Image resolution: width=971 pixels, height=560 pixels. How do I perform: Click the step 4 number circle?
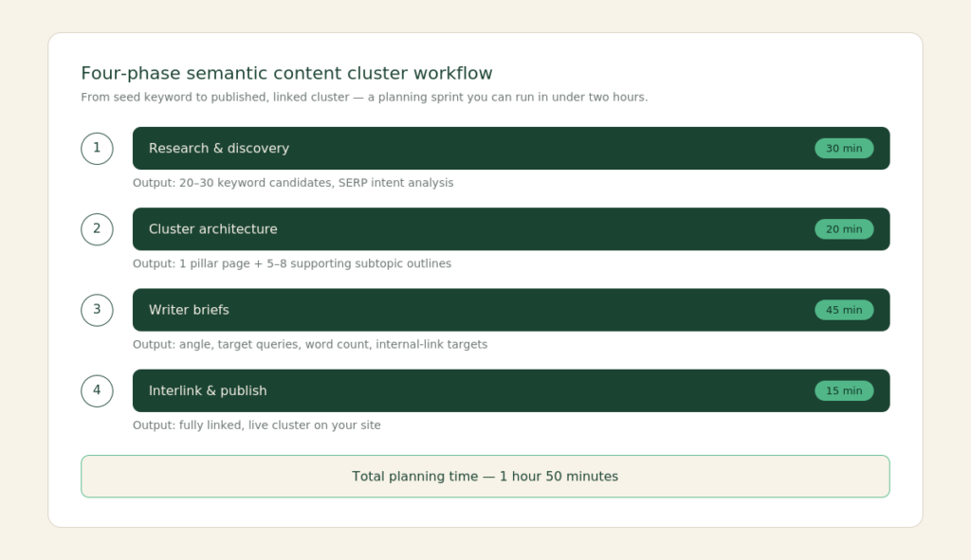pos(98,391)
